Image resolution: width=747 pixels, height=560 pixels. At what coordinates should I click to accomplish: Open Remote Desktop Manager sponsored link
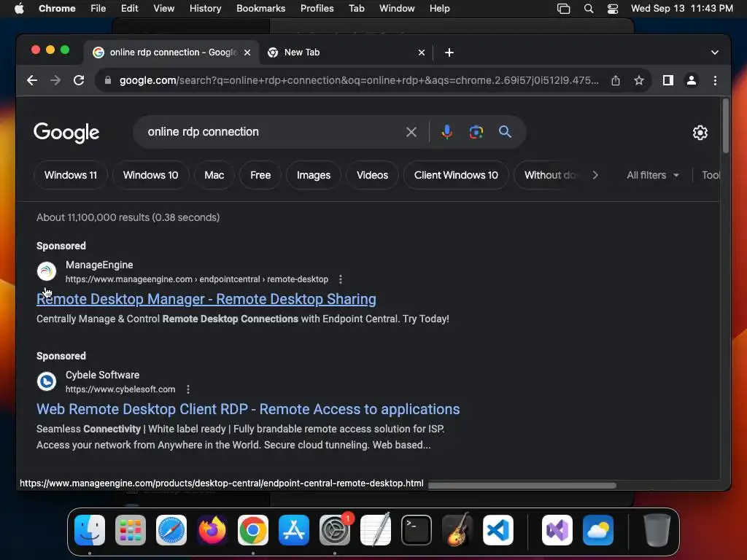point(206,299)
